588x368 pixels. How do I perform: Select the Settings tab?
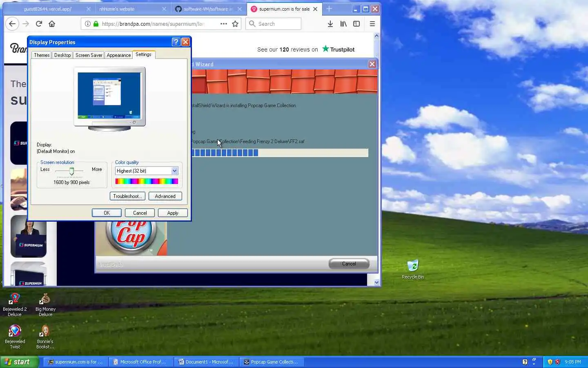pyautogui.click(x=143, y=54)
